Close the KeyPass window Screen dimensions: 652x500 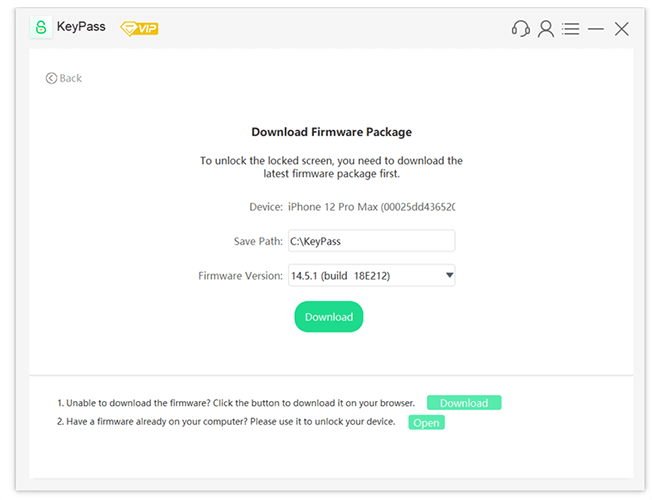point(622,29)
